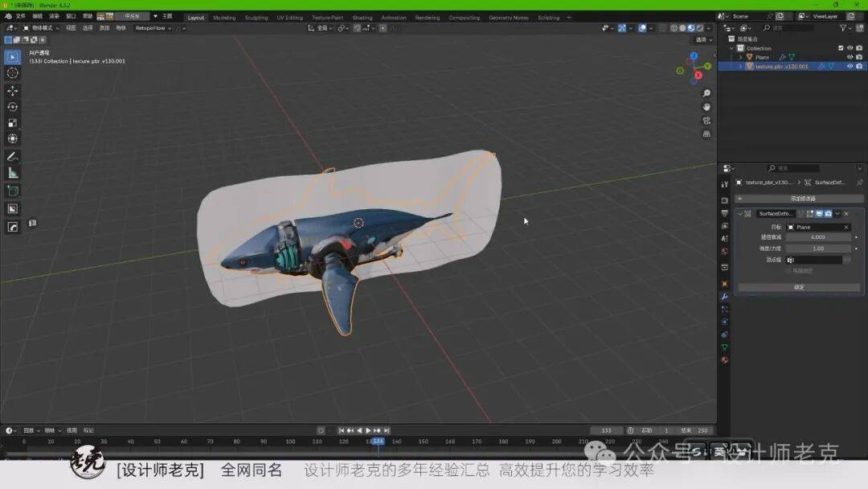Click the viewport zoom magnifier icon

[x=706, y=93]
